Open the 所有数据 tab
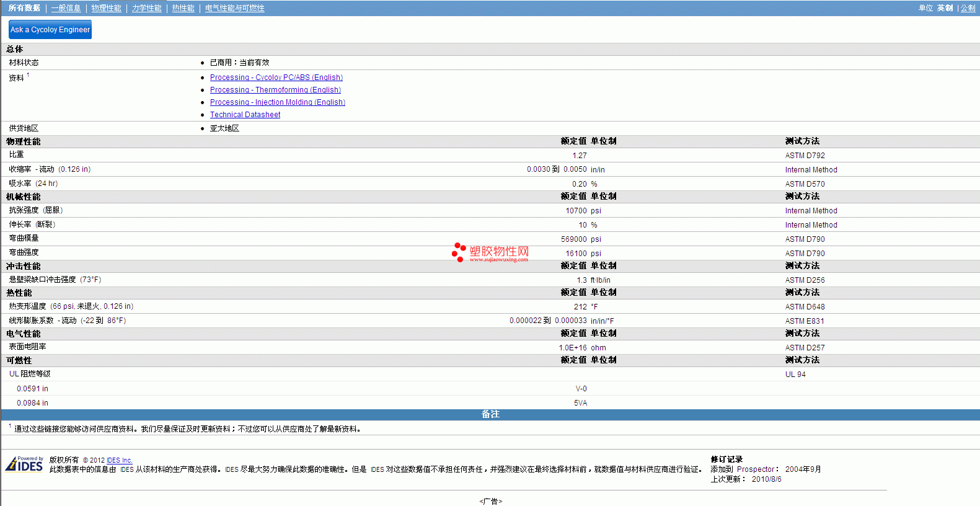This screenshot has width=980, height=506. 24,8
